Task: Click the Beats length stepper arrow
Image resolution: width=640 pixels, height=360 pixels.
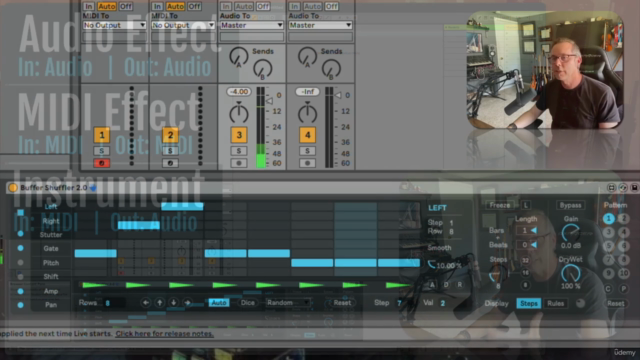Action: click(533, 244)
